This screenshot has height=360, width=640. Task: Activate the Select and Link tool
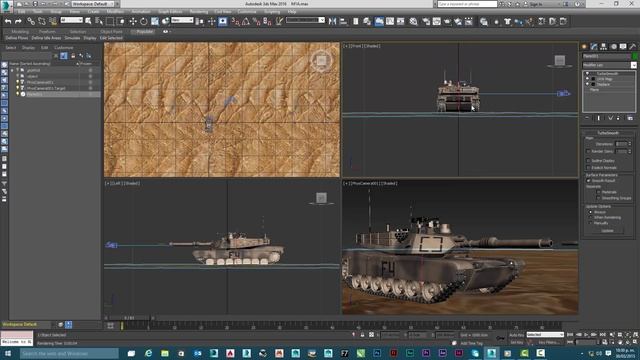pos(31,21)
